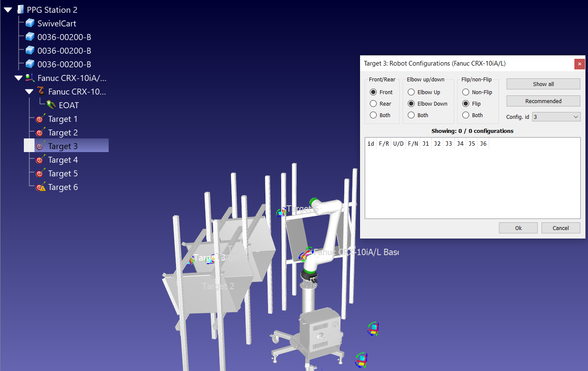Click the Target 4 bullseye icon
Screen dimensions: 588x371
pyautogui.click(x=40, y=160)
